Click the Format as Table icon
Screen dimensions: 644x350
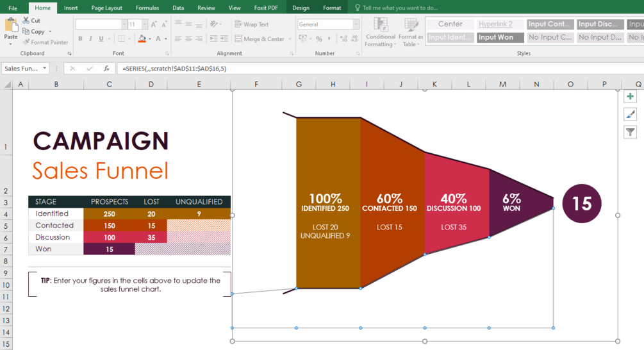(411, 25)
